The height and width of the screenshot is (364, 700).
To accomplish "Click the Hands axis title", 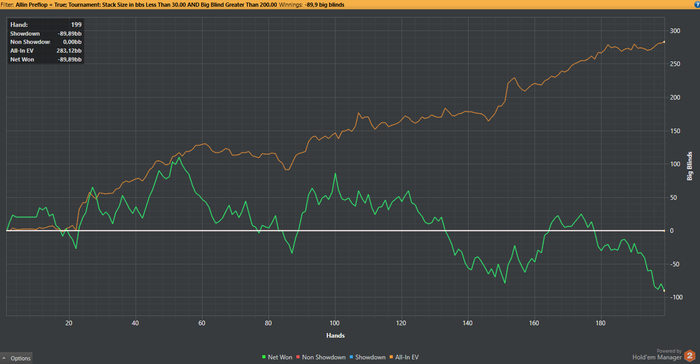I will pyautogui.click(x=335, y=335).
